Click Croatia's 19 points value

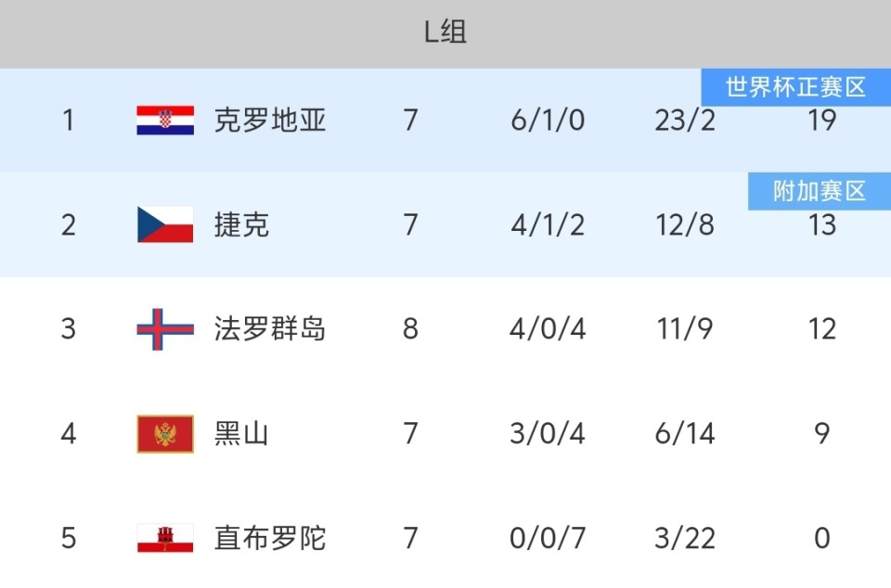click(821, 121)
